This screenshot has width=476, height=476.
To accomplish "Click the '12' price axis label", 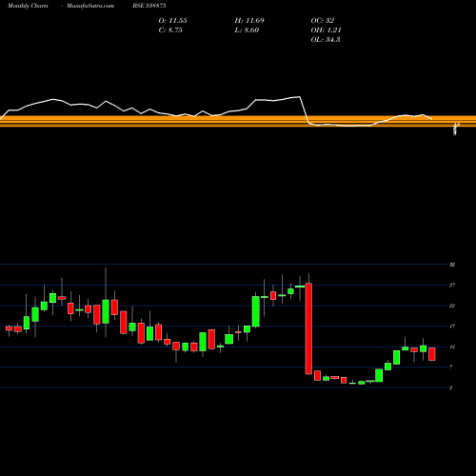I will [452, 347].
